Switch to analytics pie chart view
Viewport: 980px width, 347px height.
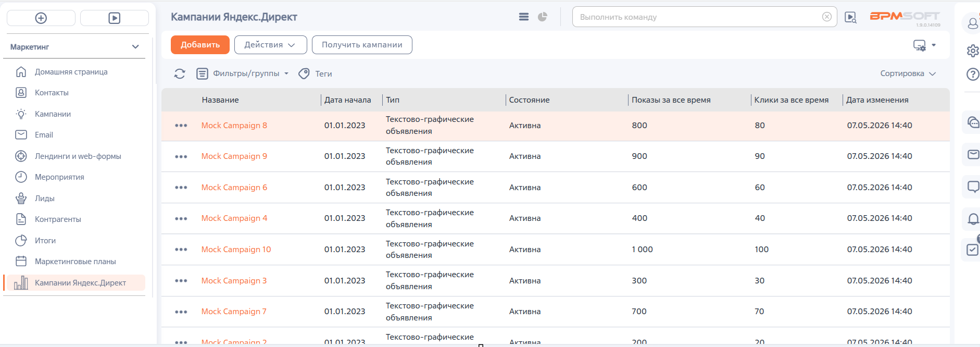point(543,17)
